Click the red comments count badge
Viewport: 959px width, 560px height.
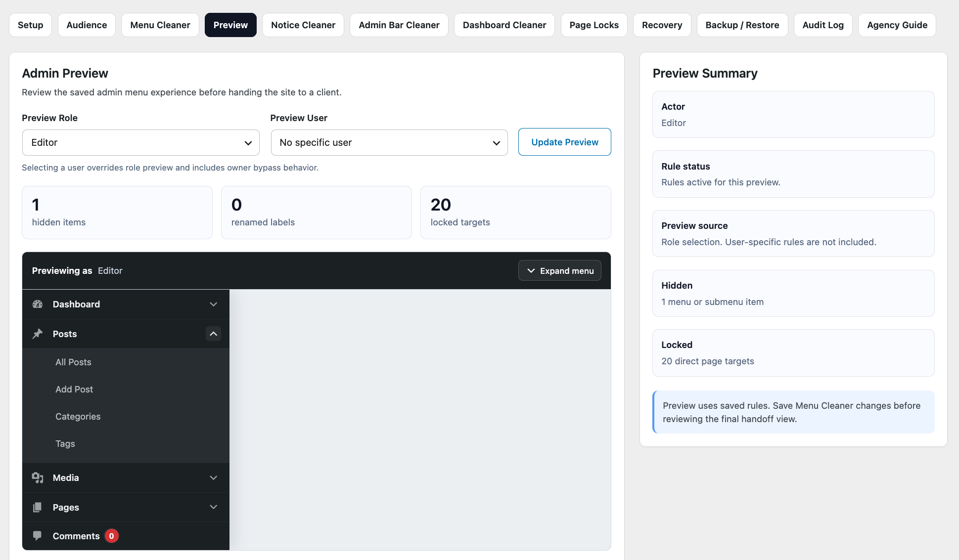coord(112,536)
